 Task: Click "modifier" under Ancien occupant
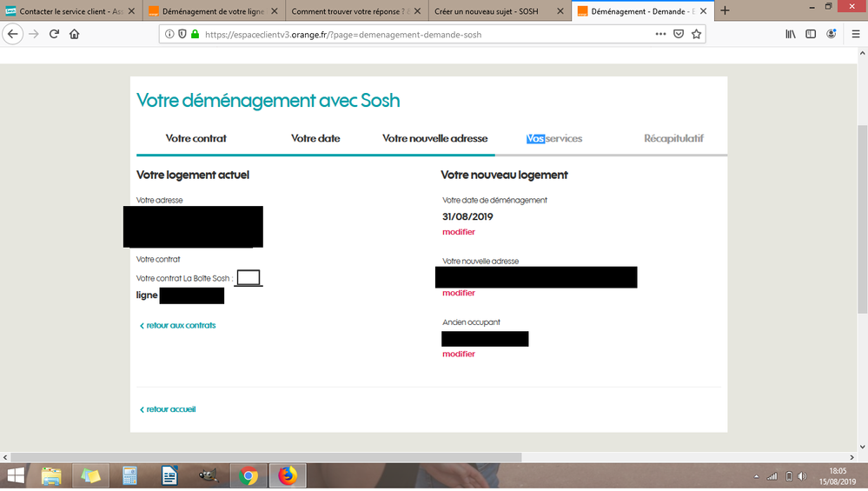(459, 354)
